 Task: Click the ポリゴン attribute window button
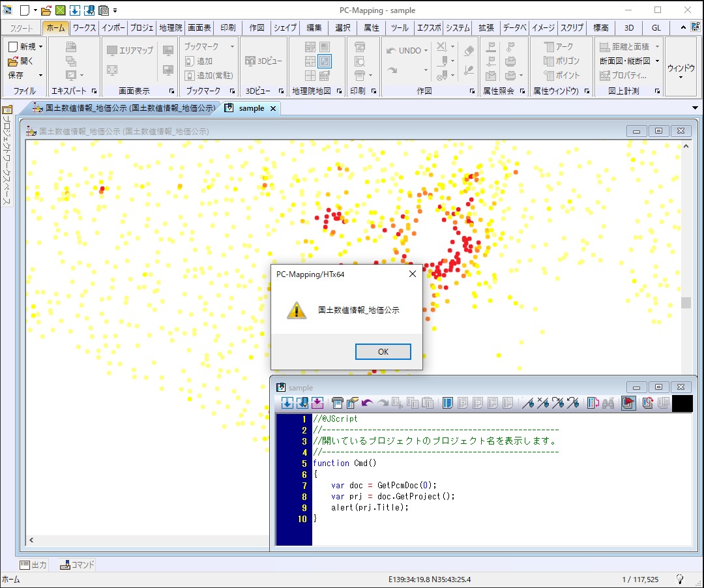pos(562,61)
